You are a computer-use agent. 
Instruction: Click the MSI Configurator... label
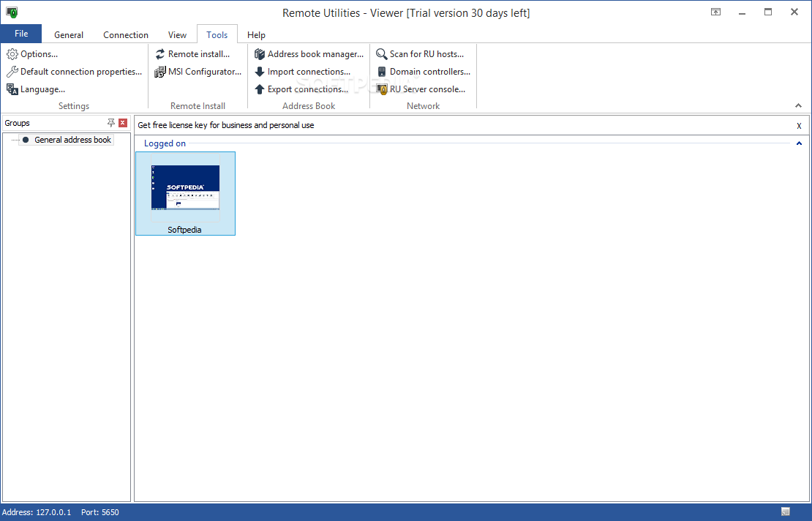205,72
